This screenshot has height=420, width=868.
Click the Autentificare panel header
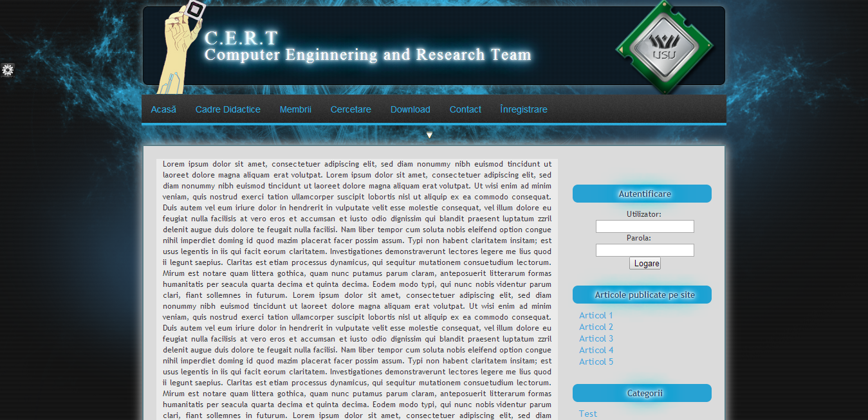(x=642, y=194)
